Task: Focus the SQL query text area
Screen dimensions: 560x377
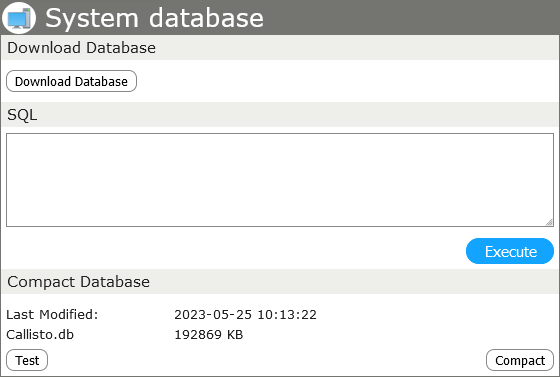Action: click(x=280, y=180)
